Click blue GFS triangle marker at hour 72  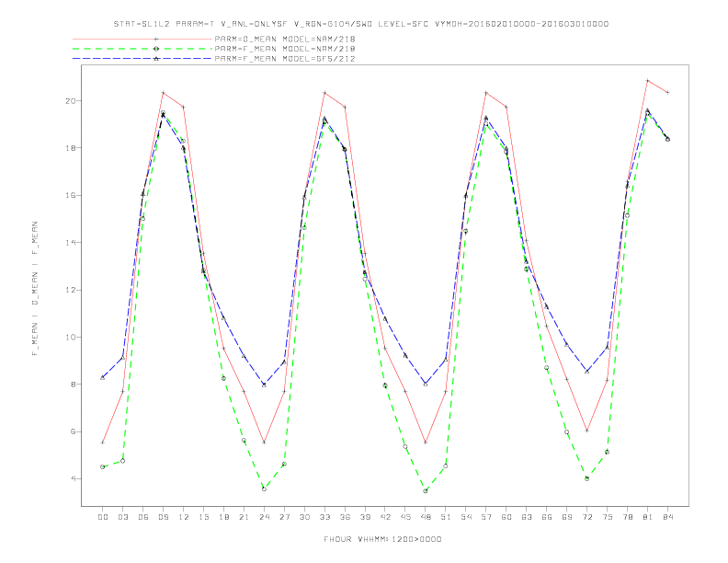[x=586, y=371]
